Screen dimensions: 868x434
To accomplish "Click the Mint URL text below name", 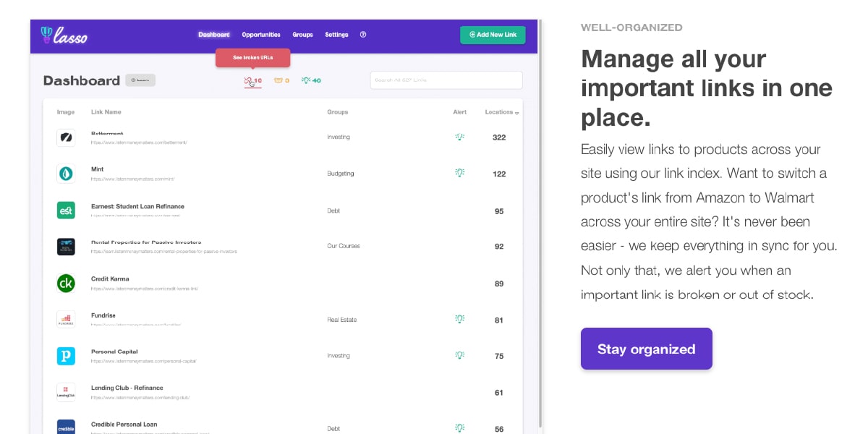I will pos(132,179).
